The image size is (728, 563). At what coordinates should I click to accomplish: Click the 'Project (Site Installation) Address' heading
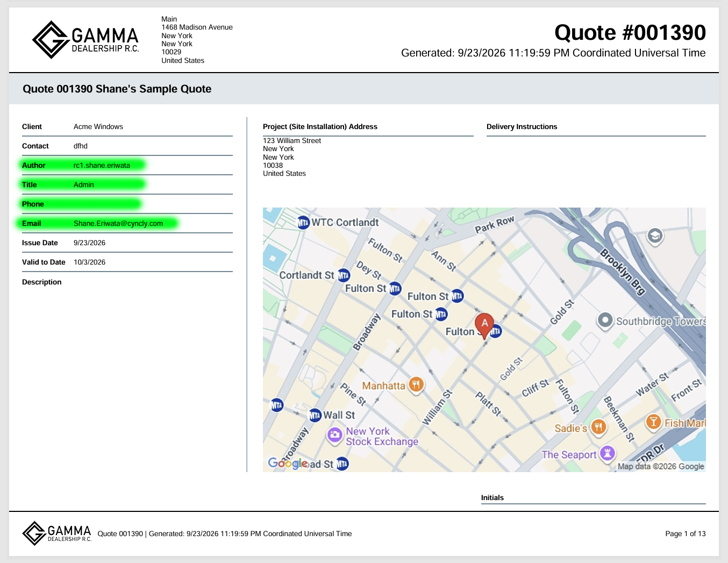(x=320, y=127)
